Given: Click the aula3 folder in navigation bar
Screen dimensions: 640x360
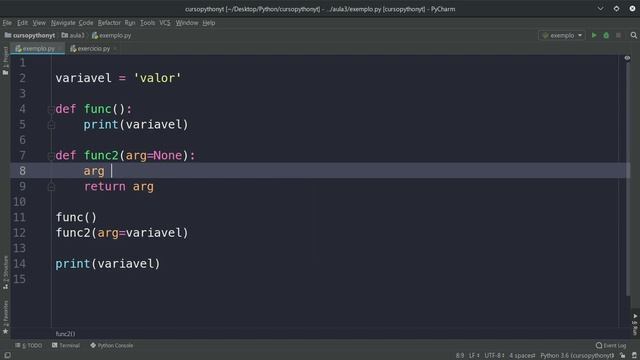Looking at the screenshot, I should (73, 36).
